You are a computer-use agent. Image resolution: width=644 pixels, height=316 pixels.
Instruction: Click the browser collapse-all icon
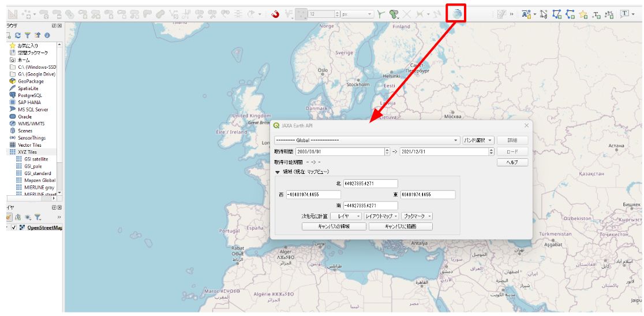[x=38, y=36]
